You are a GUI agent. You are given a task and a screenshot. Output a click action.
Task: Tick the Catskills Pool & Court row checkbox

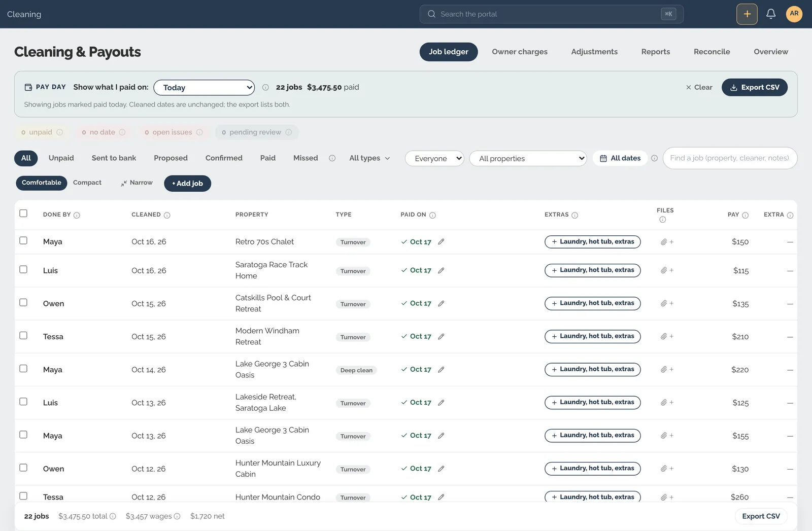point(23,302)
